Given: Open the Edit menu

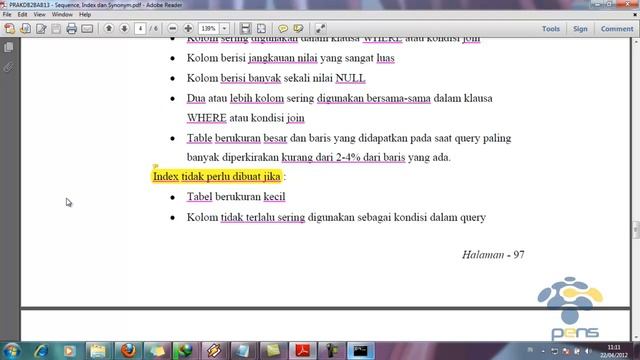Looking at the screenshot, I should [22, 14].
